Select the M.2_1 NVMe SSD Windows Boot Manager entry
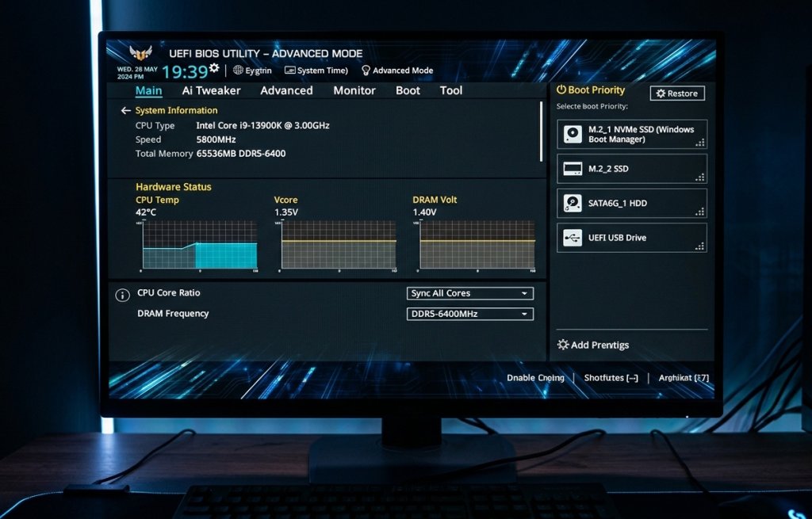The height and width of the screenshot is (519, 812). (x=632, y=134)
